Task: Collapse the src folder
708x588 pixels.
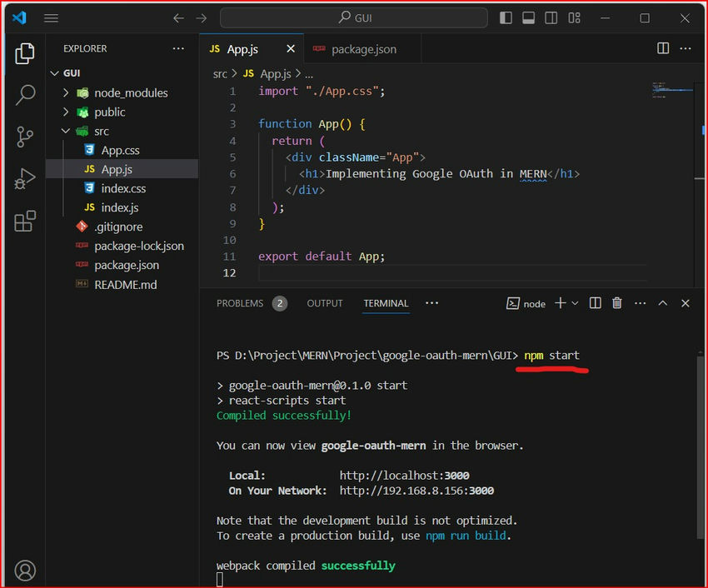Action: tap(67, 131)
